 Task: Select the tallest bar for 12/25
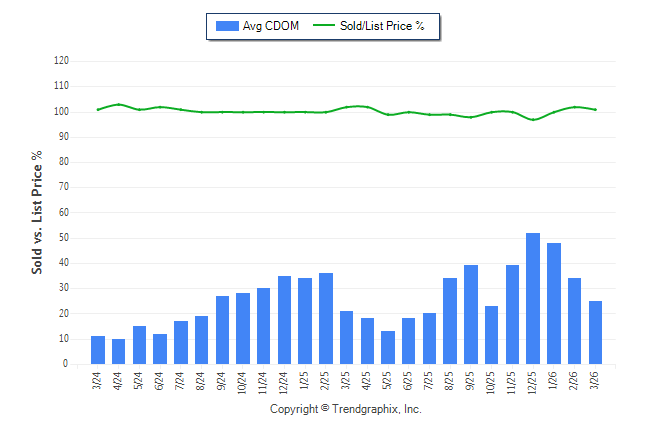(x=533, y=298)
